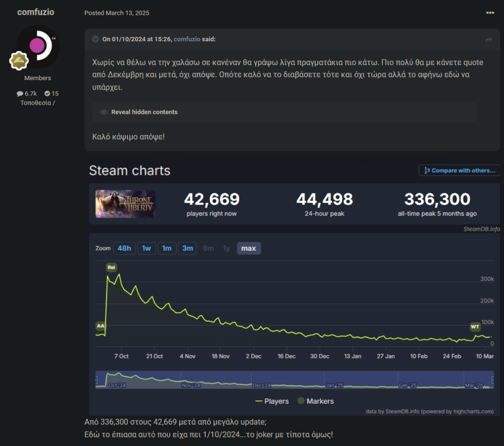Click the Posted March 13, 2025 link

point(117,13)
